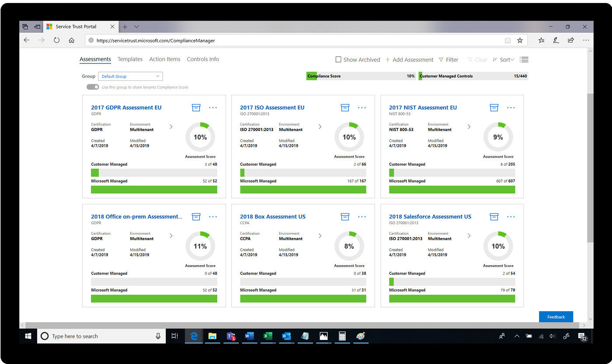This screenshot has height=364, width=612.
Task: Archive the 2017 GDPR Assessment EU
Action: 196,107
